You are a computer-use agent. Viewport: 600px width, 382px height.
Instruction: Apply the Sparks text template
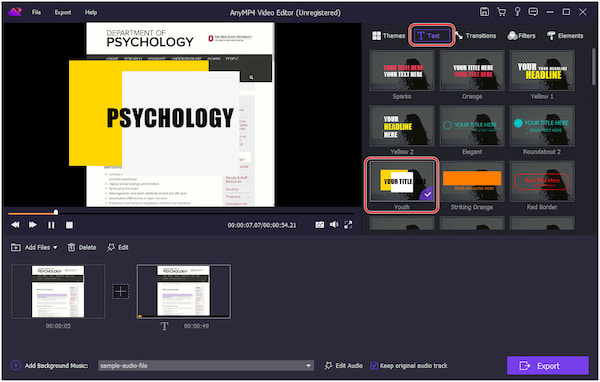tap(402, 71)
